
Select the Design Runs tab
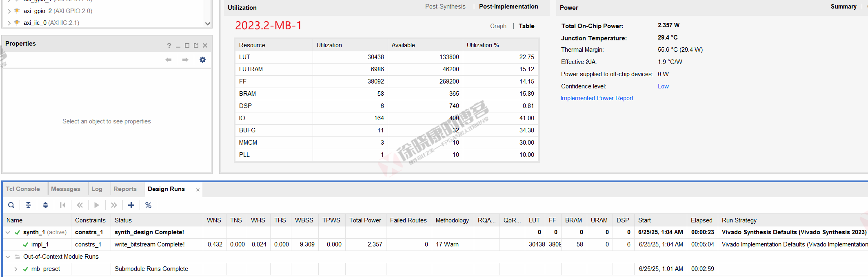point(166,189)
